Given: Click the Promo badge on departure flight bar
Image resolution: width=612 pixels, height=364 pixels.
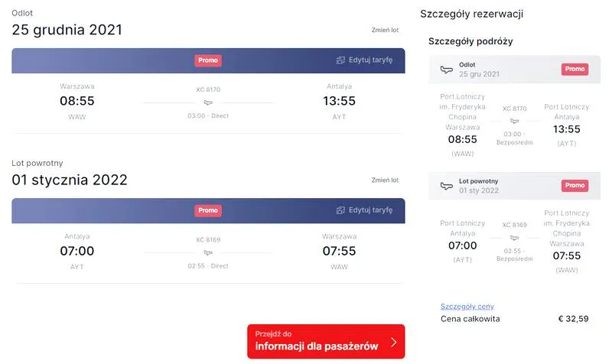Looking at the screenshot, I should (208, 60).
